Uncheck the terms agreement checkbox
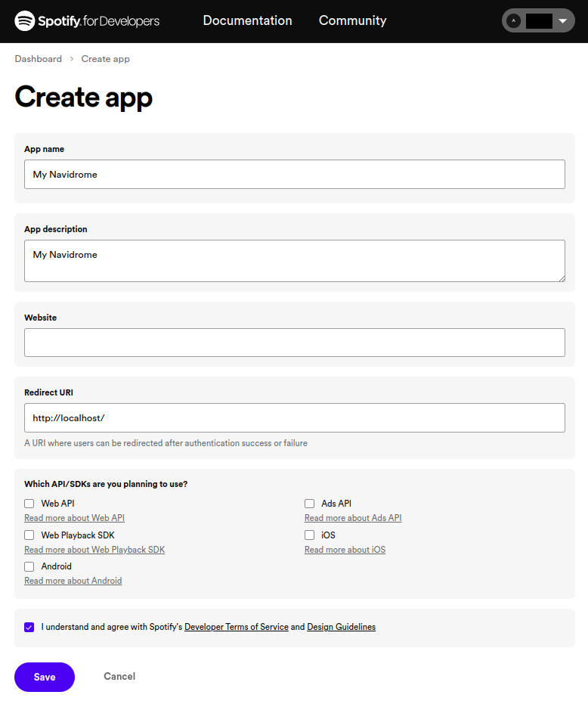This screenshot has height=704, width=588. [29, 627]
